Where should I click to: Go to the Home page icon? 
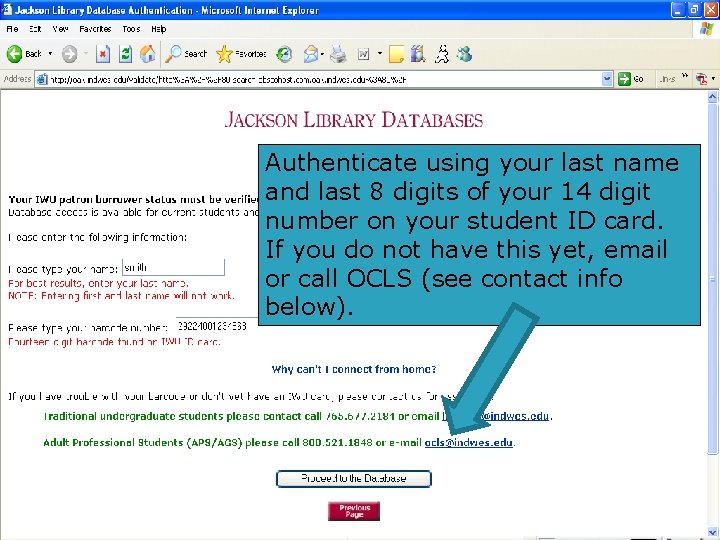(148, 54)
